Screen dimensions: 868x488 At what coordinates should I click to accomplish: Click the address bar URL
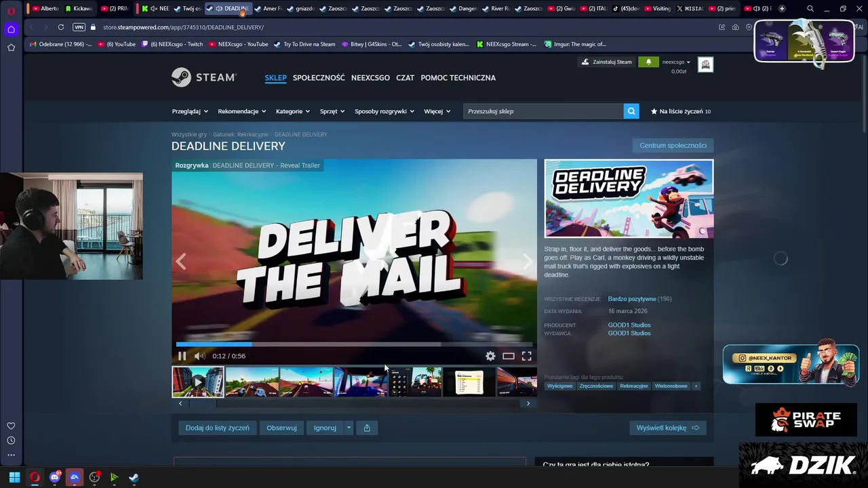click(x=183, y=27)
